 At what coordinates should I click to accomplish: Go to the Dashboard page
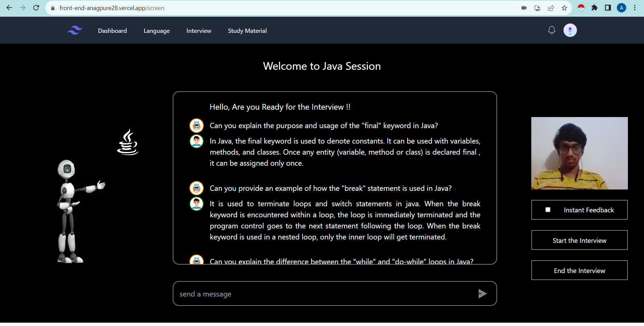point(112,31)
